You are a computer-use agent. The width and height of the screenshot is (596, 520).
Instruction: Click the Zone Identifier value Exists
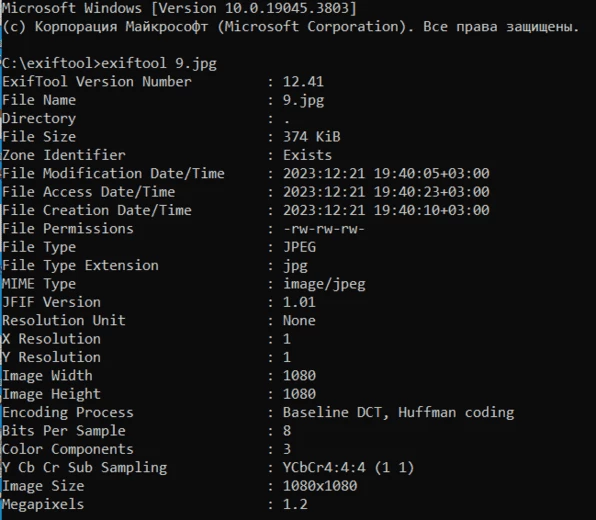coord(307,155)
